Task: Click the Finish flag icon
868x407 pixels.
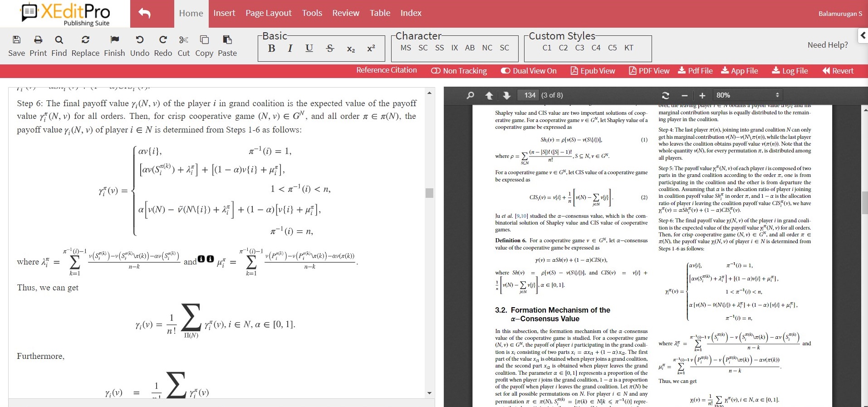Action: (x=114, y=40)
